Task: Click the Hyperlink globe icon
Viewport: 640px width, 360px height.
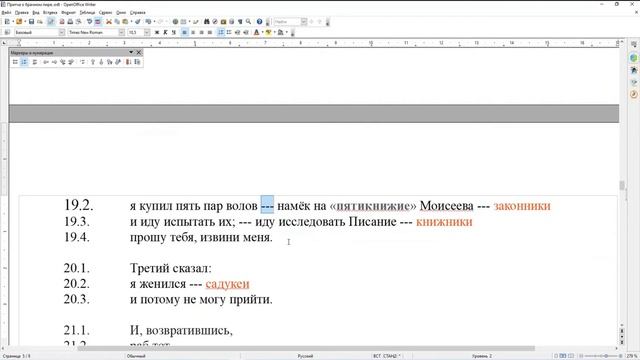Action: 175,22
